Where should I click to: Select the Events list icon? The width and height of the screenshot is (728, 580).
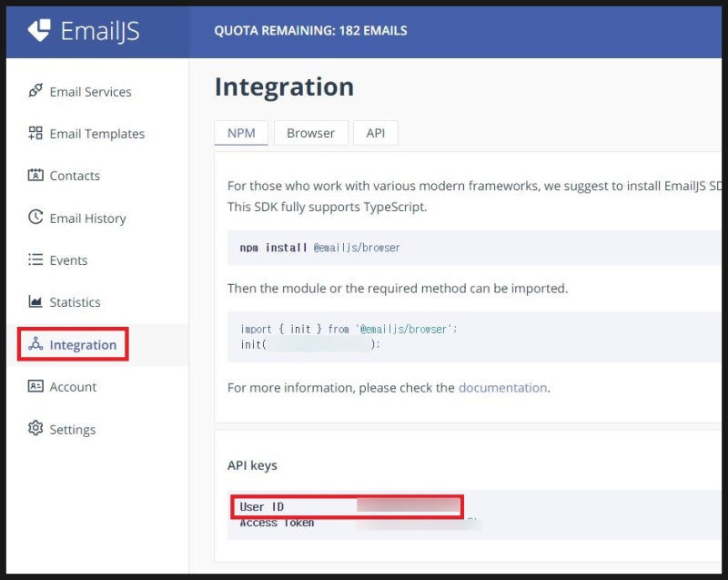35,259
